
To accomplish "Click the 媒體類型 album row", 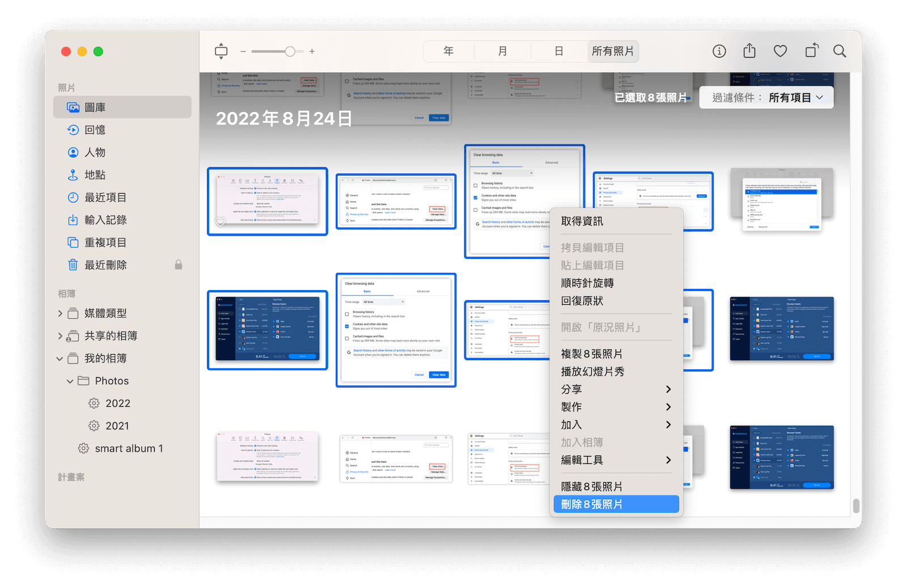I will coord(122,313).
